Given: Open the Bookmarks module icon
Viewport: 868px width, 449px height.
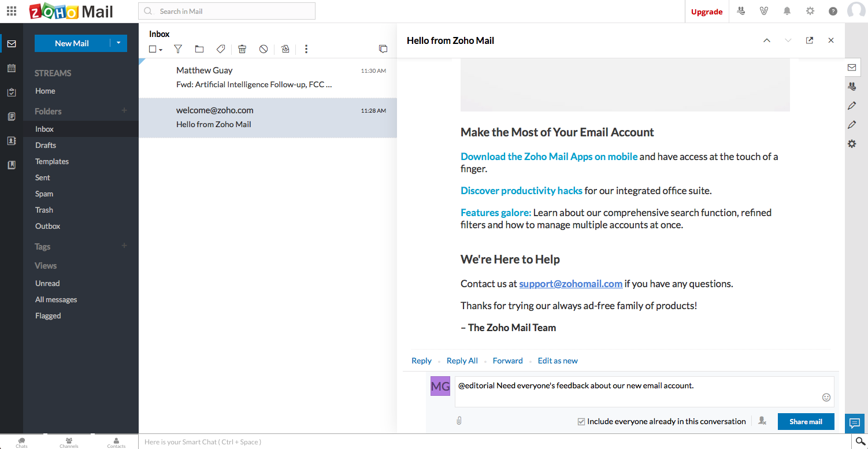Looking at the screenshot, I should coord(12,165).
